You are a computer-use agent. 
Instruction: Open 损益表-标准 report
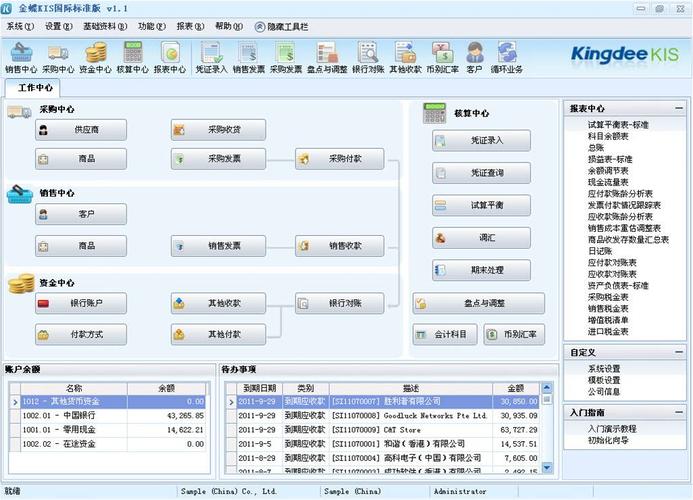[x=610, y=159]
